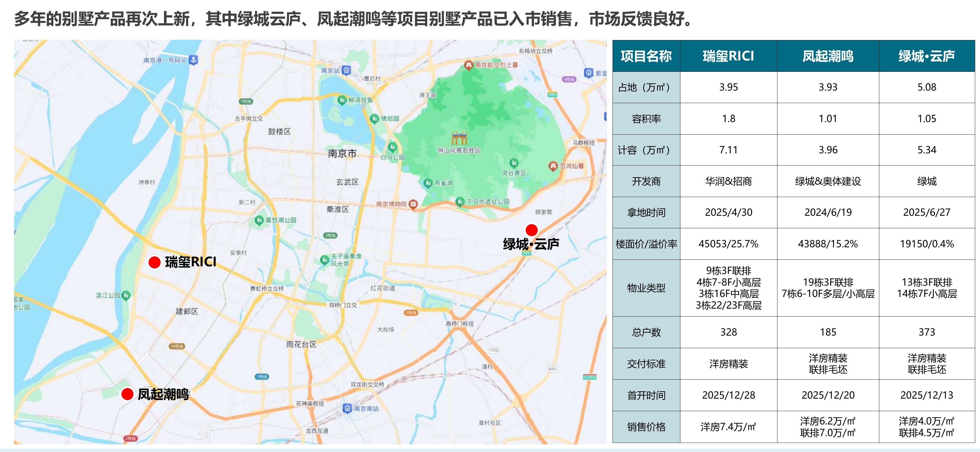This screenshot has width=980, height=452.
Task: Click the 灵谷景区 green icon
Action: pyautogui.click(x=514, y=163)
